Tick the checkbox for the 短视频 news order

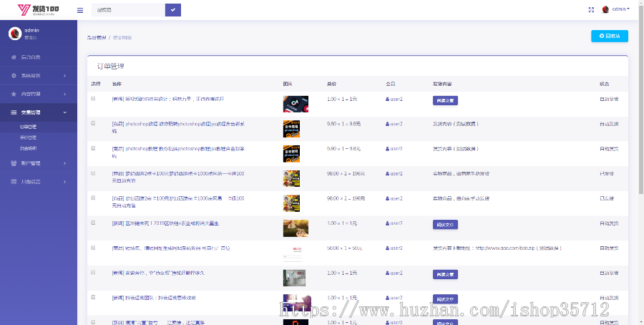click(93, 99)
